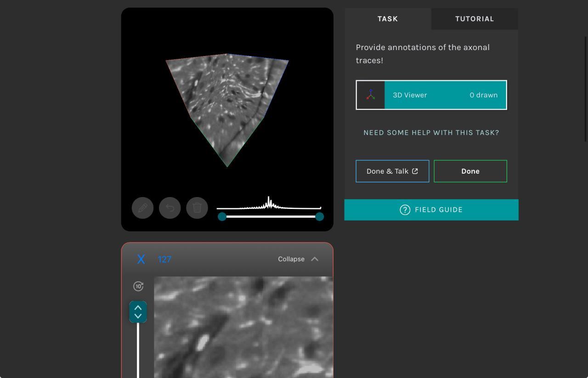Click the right histogram slider handle
This screenshot has height=378, width=588.
coord(320,217)
